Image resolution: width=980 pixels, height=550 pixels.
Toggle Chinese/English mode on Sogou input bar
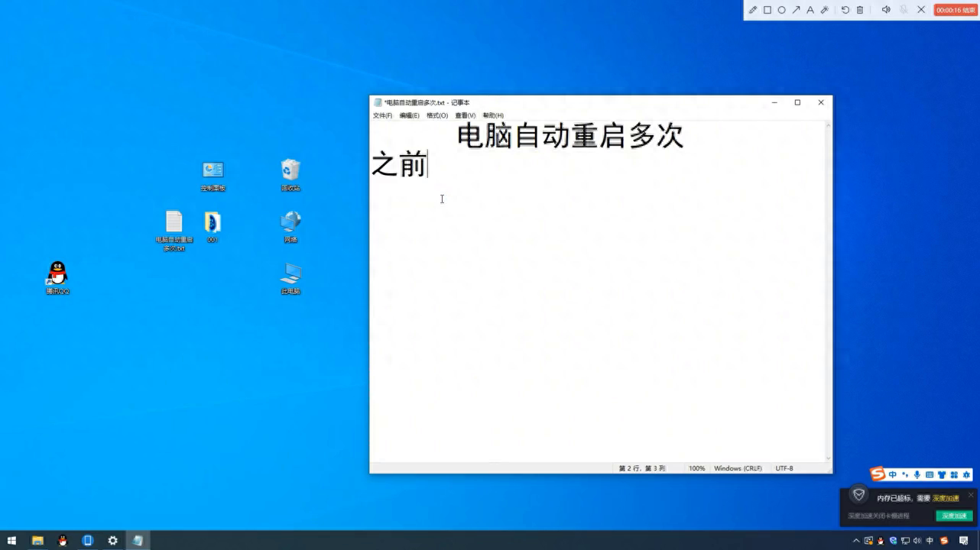893,475
